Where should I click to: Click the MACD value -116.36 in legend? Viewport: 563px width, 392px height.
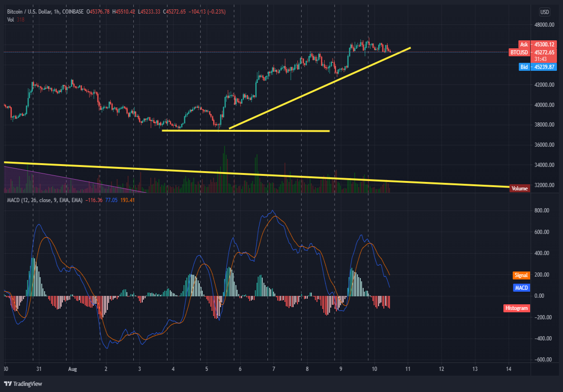pos(94,200)
